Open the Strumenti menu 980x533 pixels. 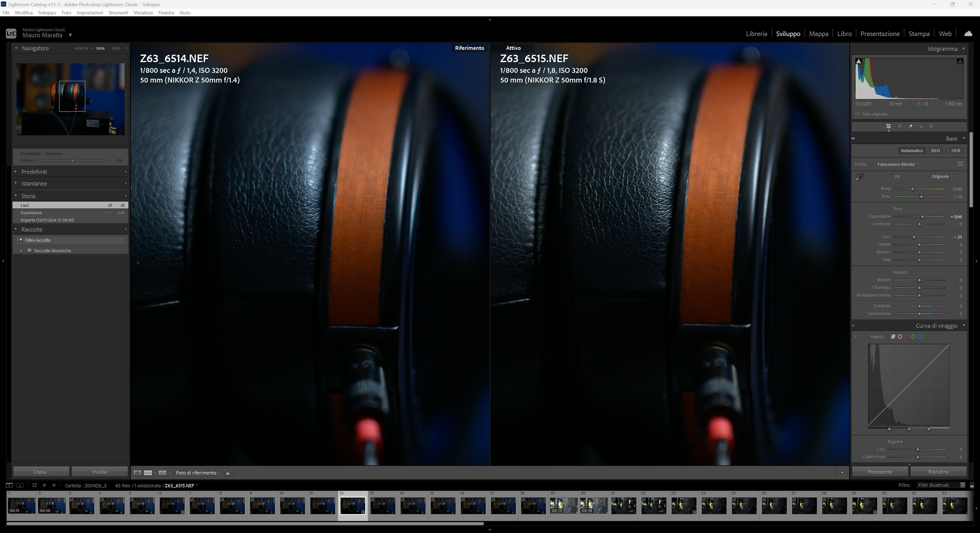coord(118,13)
